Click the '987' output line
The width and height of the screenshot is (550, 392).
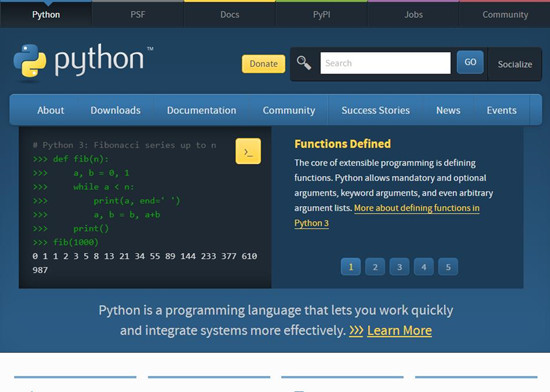[x=40, y=270]
